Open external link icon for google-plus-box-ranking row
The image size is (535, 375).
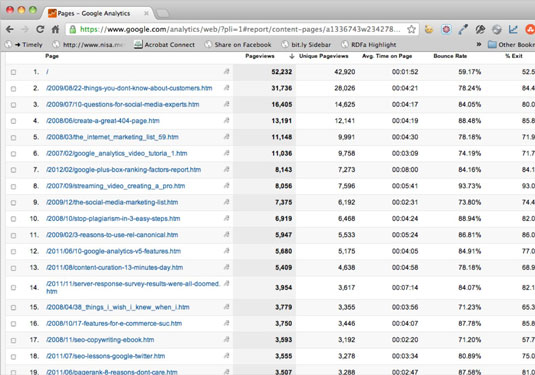click(x=226, y=170)
